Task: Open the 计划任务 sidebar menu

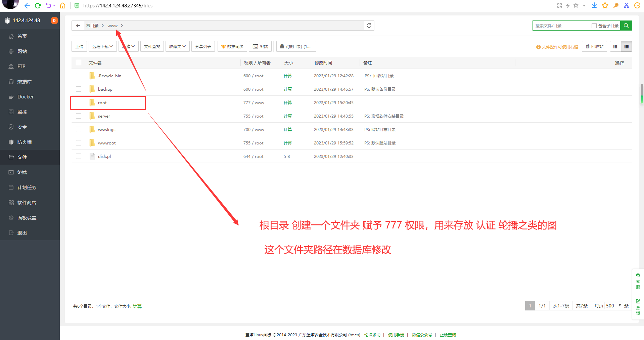Action: [x=30, y=187]
